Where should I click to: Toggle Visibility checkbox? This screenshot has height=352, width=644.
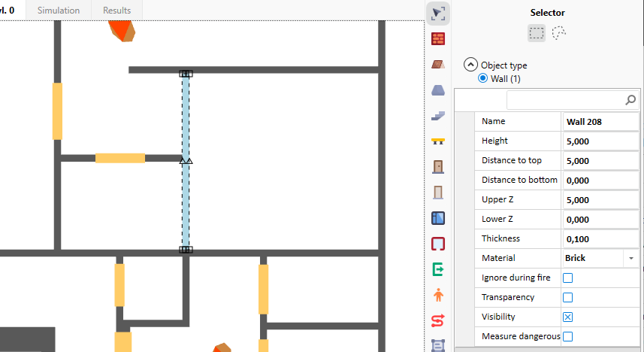(567, 317)
